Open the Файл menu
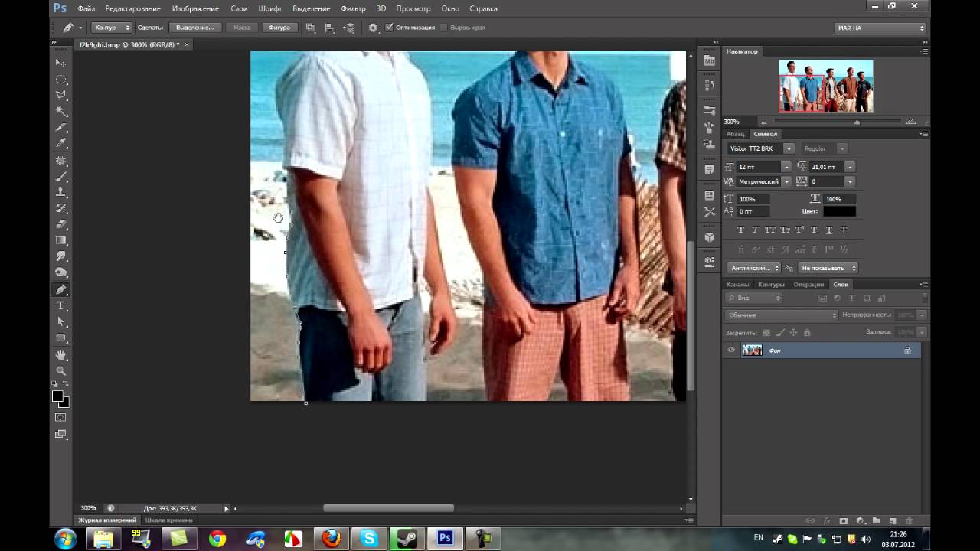Screen dimensions: 980x551 pos(87,8)
